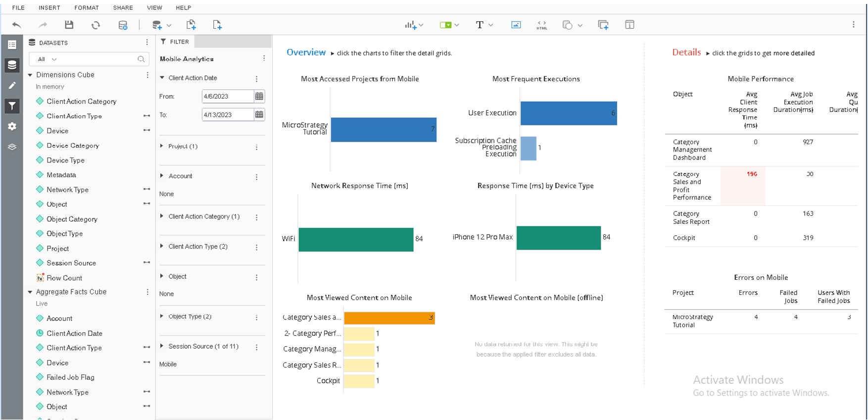Open the Filter panel in left sidebar
This screenshot has height=420, width=868.
pos(12,106)
